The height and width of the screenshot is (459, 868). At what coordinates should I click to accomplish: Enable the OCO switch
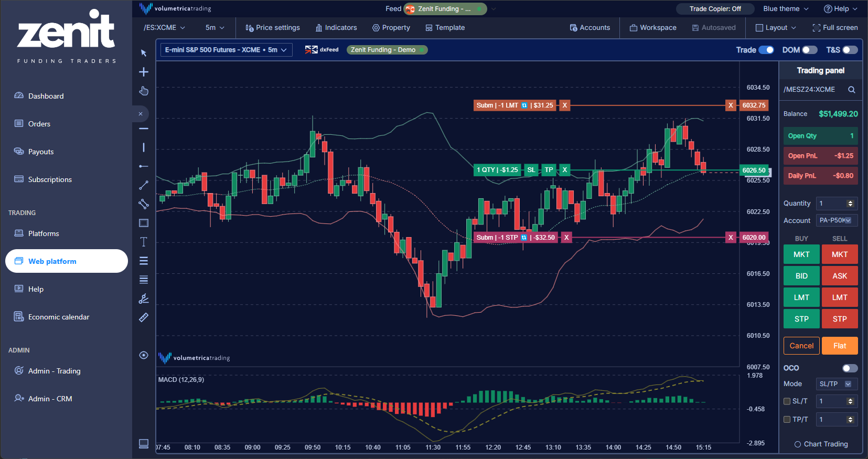850,368
